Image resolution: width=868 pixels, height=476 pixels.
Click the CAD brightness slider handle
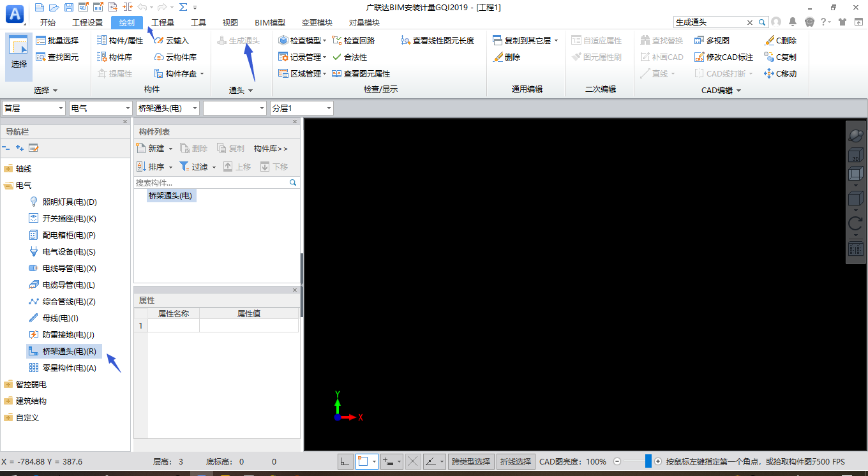(x=648, y=461)
